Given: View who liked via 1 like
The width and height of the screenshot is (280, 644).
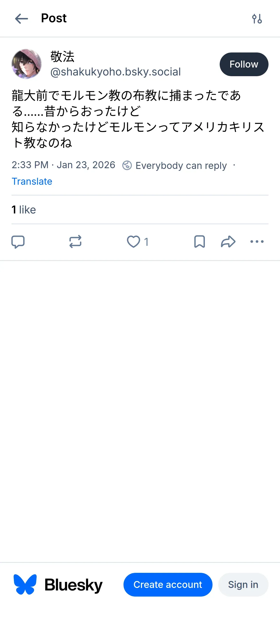Looking at the screenshot, I should (24, 210).
